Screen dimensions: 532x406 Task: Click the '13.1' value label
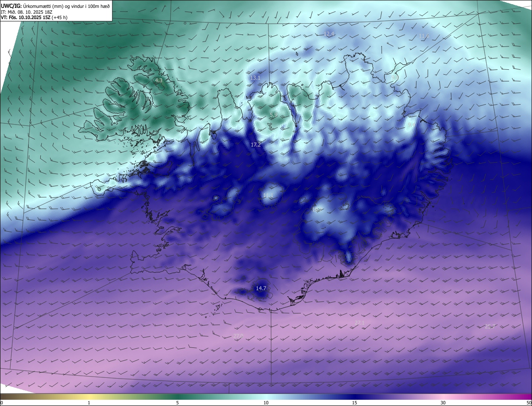[255, 78]
